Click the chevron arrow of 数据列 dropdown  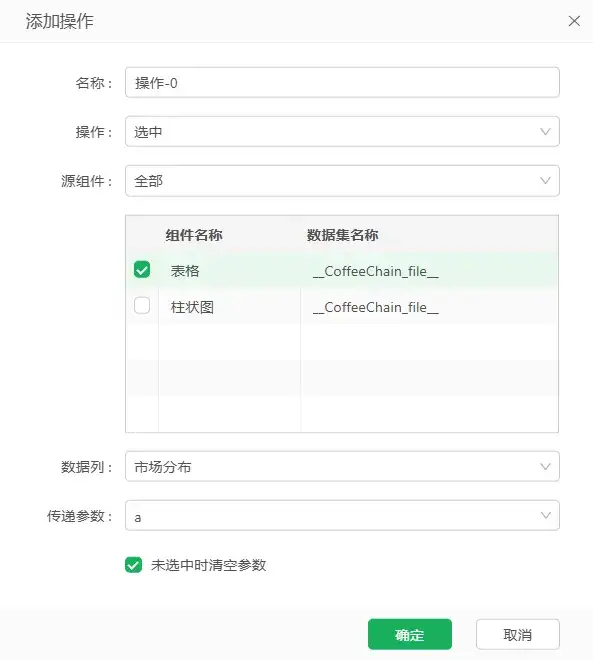[x=545, y=466]
